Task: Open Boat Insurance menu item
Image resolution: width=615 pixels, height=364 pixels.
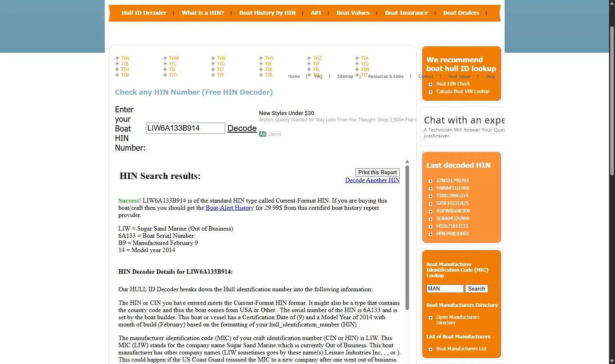Action: pos(407,13)
